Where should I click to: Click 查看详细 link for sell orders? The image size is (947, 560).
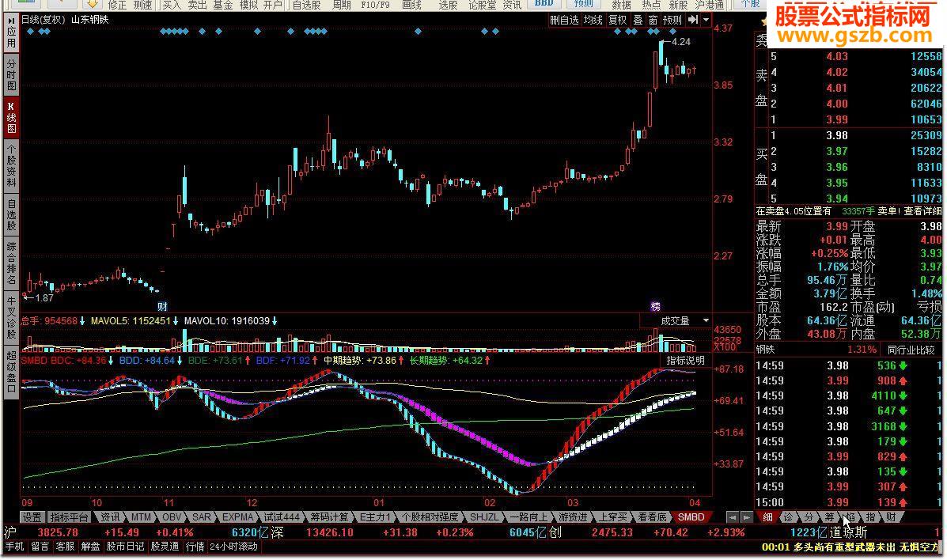pos(922,211)
